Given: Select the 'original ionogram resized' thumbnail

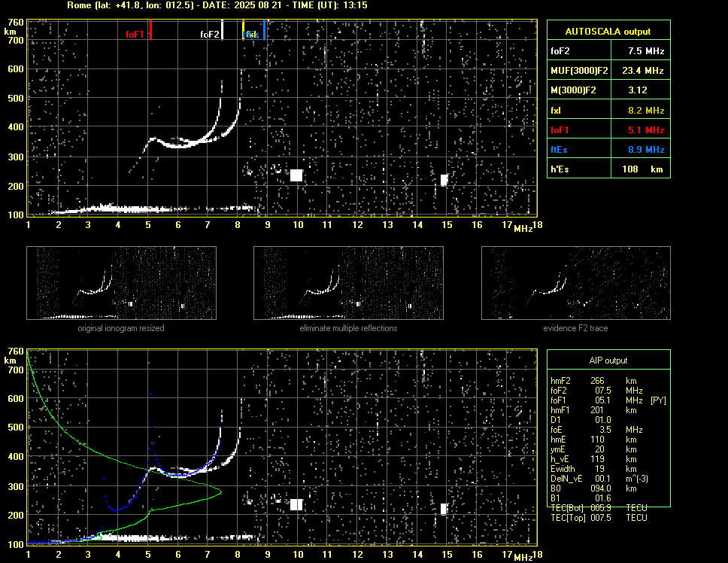Looking at the screenshot, I should 121,283.
